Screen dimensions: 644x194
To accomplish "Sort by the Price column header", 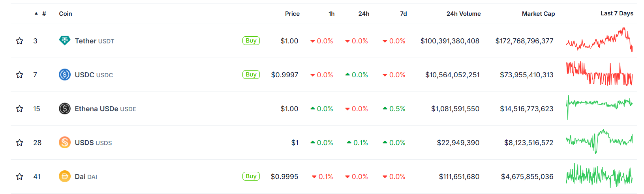I will (292, 13).
